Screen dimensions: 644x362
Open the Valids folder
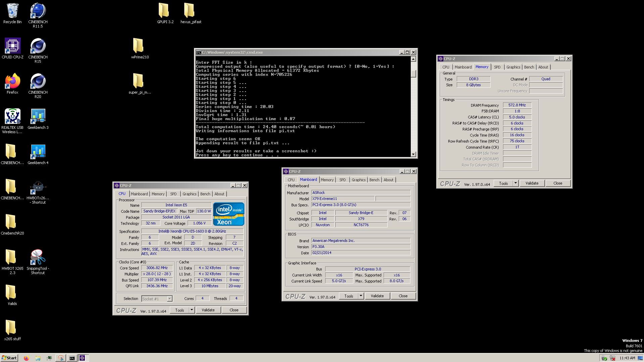[12, 295]
